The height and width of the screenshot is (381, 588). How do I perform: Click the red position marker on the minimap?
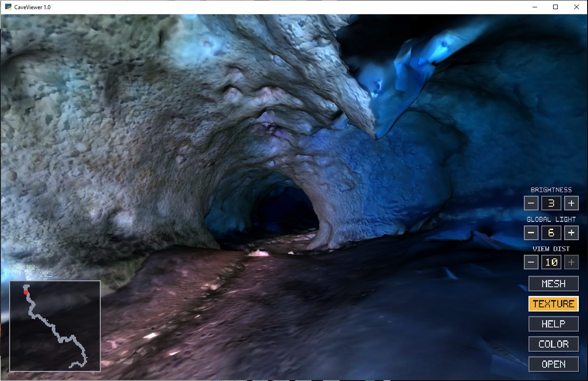(26, 292)
